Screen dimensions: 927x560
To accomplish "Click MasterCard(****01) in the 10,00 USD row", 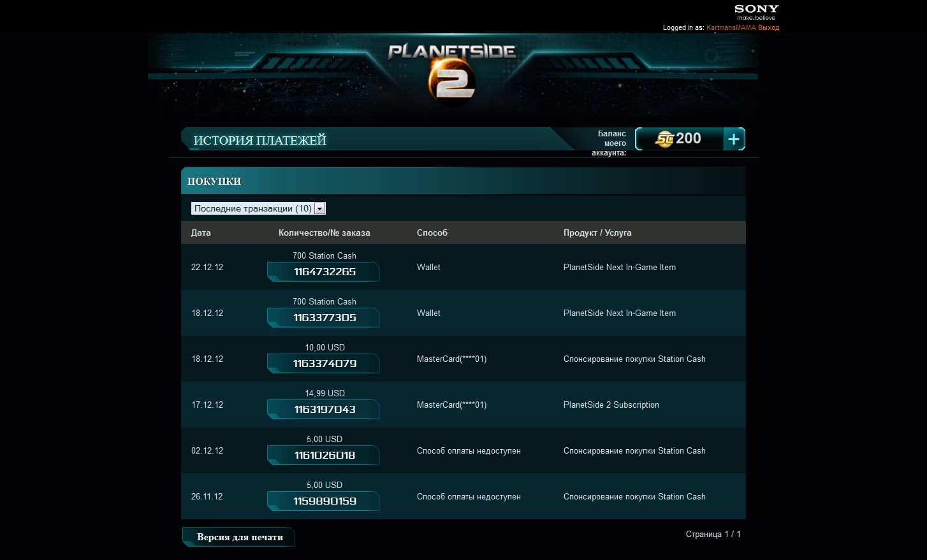I will click(x=452, y=359).
